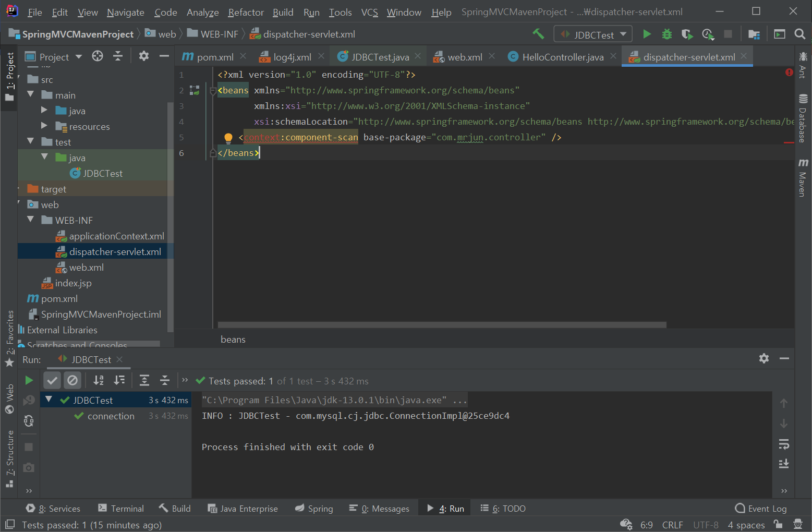Screen dimensions: 812x532
Task: Toggle read-only lock in status bar
Action: [x=778, y=524]
